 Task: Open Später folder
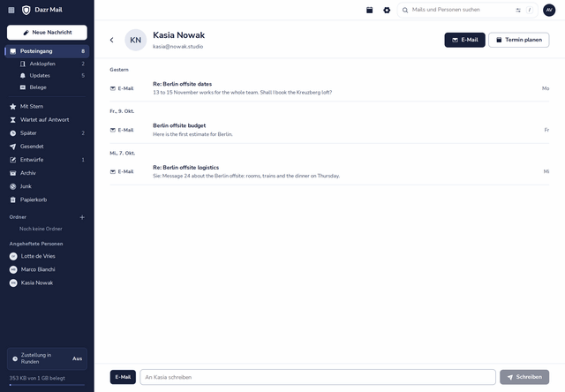(47, 133)
